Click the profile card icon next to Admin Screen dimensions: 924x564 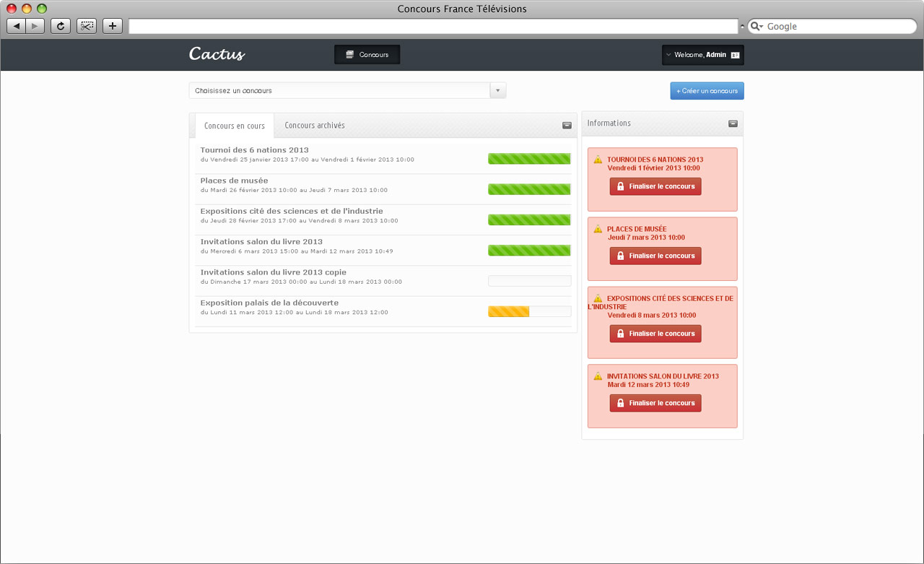coord(735,55)
